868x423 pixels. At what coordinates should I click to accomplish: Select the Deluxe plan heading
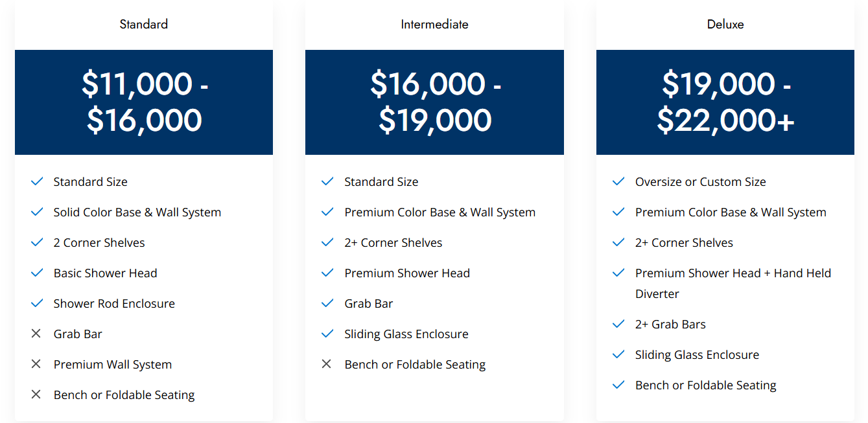click(x=725, y=25)
